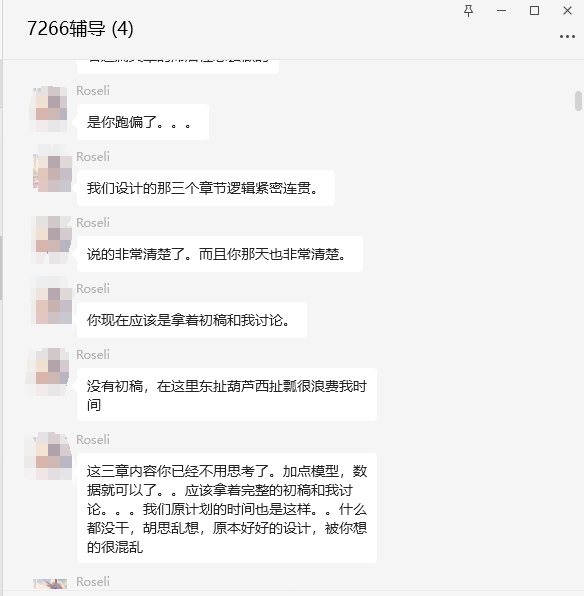Minimize the chat window

pos(501,11)
